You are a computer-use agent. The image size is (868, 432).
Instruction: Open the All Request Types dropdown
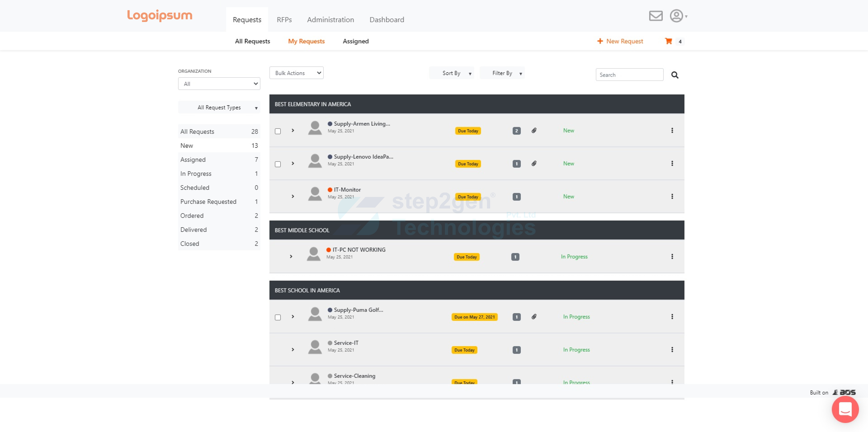pos(219,107)
